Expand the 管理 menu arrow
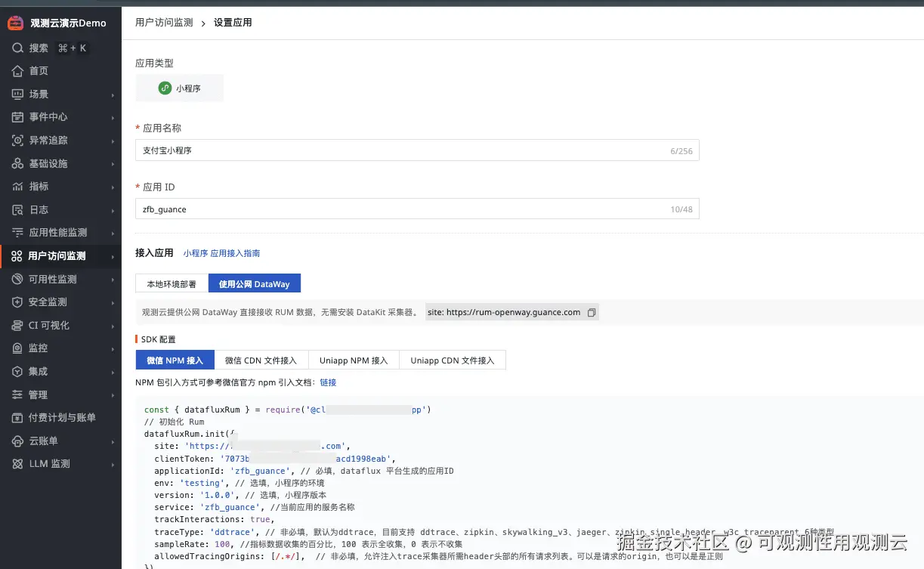This screenshot has width=924, height=569. click(x=113, y=396)
